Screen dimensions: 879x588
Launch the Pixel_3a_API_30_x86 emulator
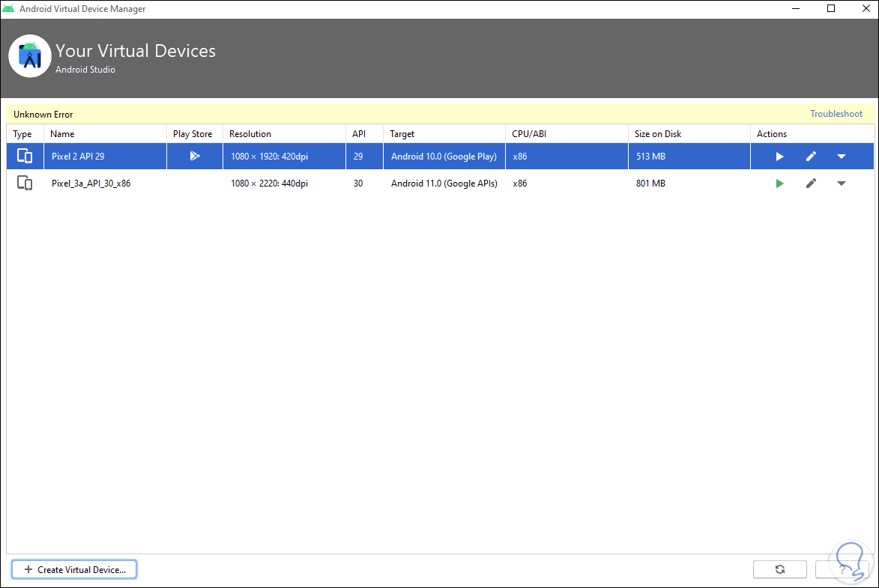pyautogui.click(x=779, y=184)
